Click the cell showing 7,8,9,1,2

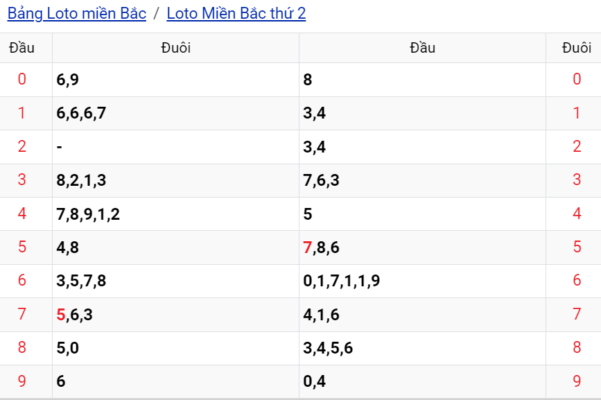point(89,214)
